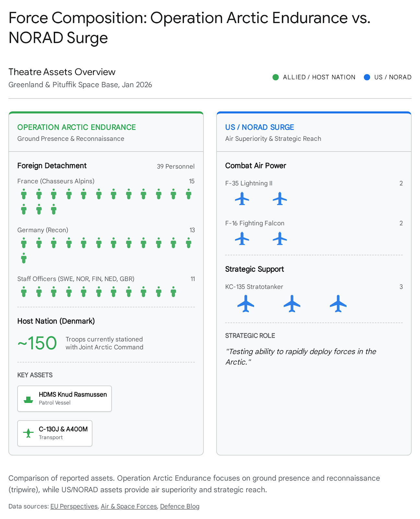420x519 pixels.
Task: Click the ~150 troops figure
Action: (x=37, y=343)
